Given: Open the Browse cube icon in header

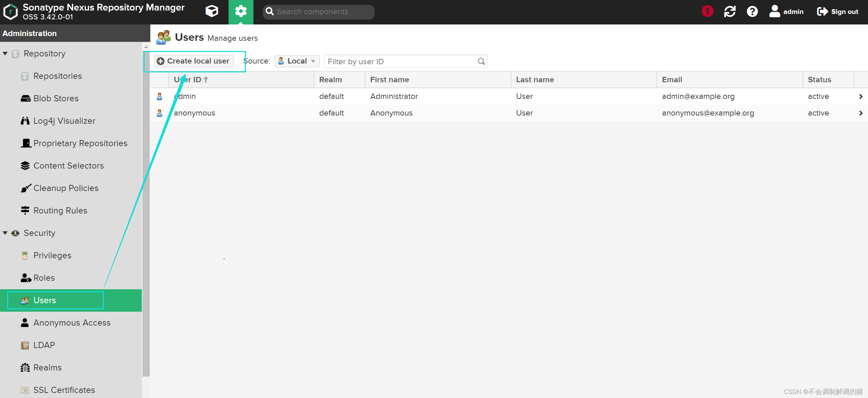Looking at the screenshot, I should coord(212,12).
